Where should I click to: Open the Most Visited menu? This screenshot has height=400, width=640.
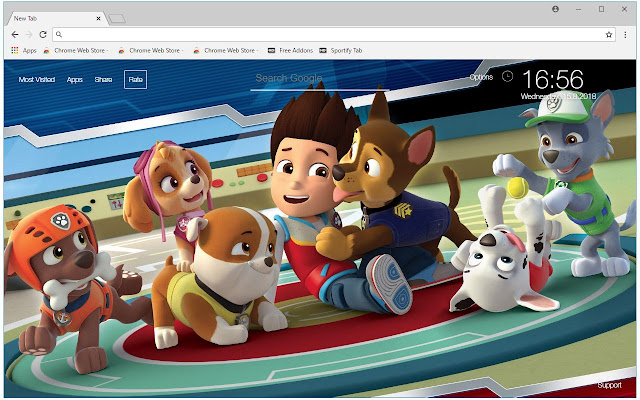pos(37,80)
